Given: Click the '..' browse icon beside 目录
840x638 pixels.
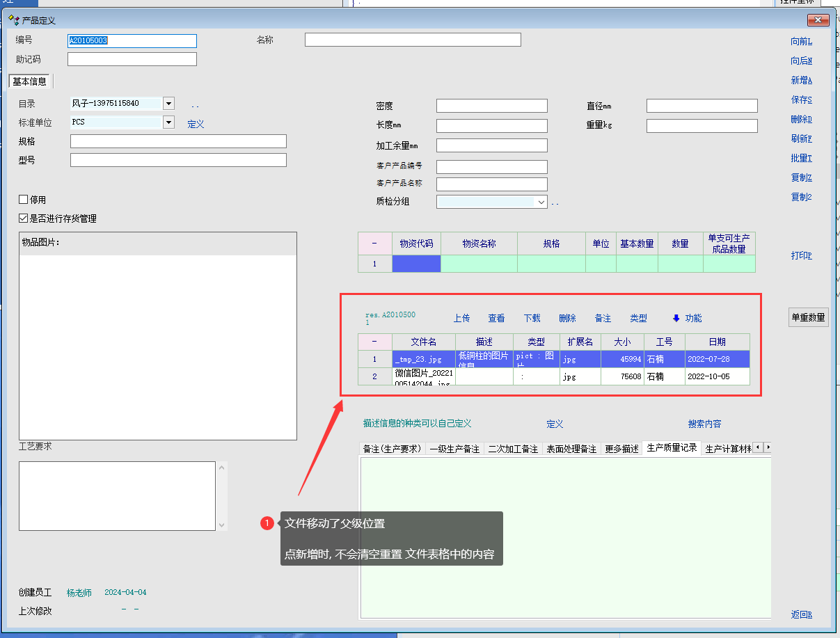Looking at the screenshot, I should click(196, 104).
